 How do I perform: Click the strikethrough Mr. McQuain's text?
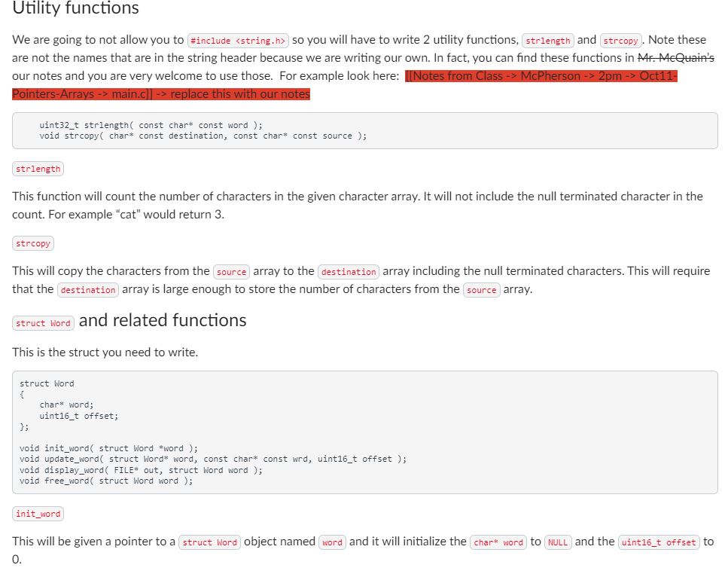tap(677, 57)
